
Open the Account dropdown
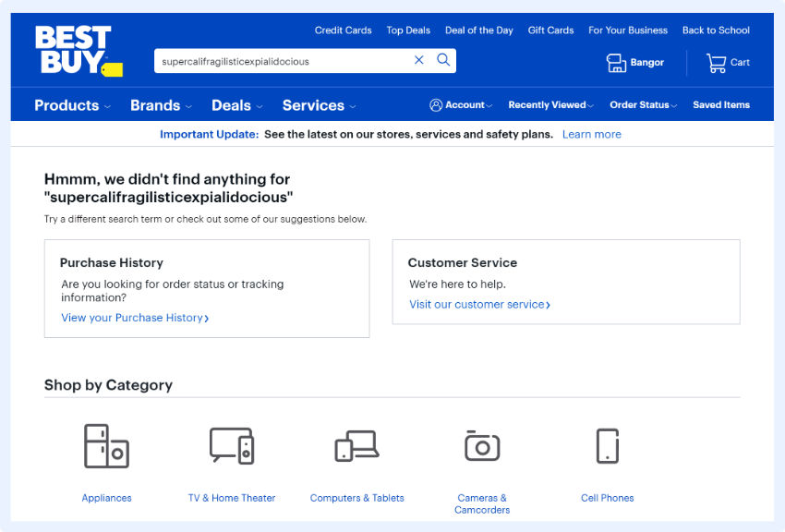pyautogui.click(x=461, y=105)
